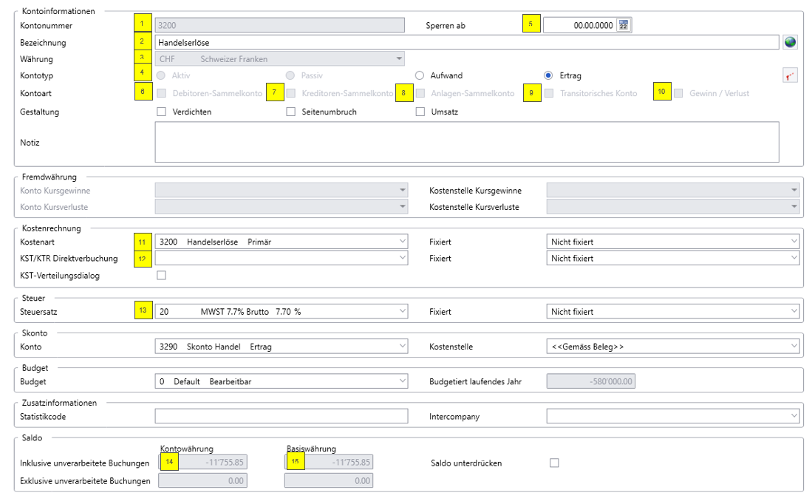The image size is (812, 504).
Task: Click the Kontonummer field showing 3200
Action: [x=279, y=25]
